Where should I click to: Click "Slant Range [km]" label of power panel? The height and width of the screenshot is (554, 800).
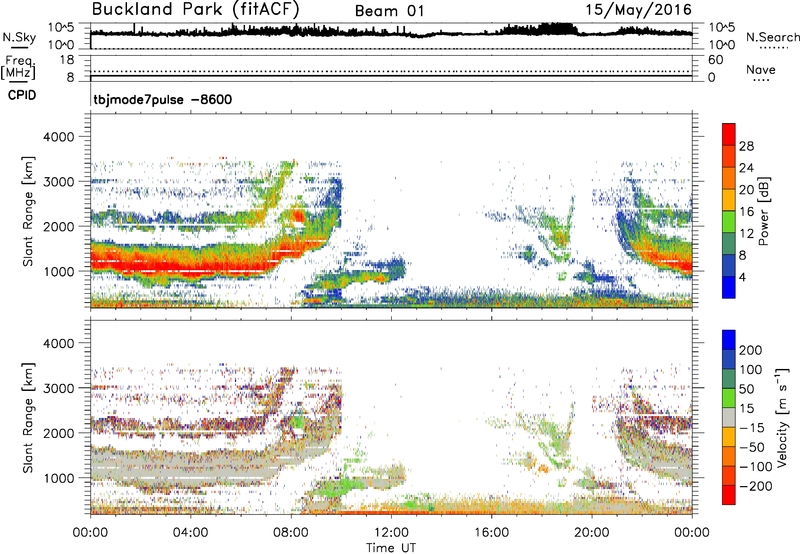coord(28,211)
